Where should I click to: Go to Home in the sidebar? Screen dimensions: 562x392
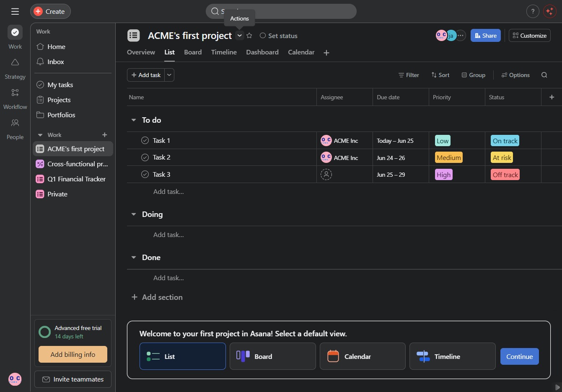click(73, 46)
